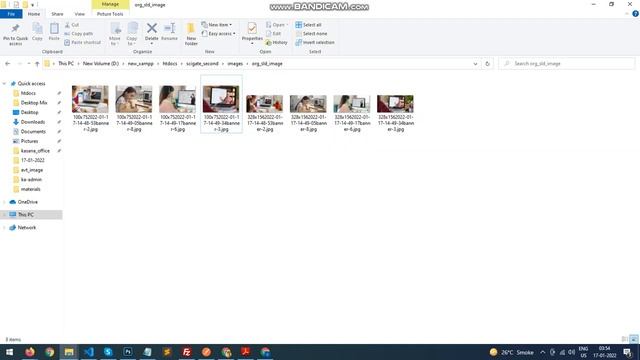Switch to the Picture Tools tab
The image size is (640, 360).
point(110,14)
